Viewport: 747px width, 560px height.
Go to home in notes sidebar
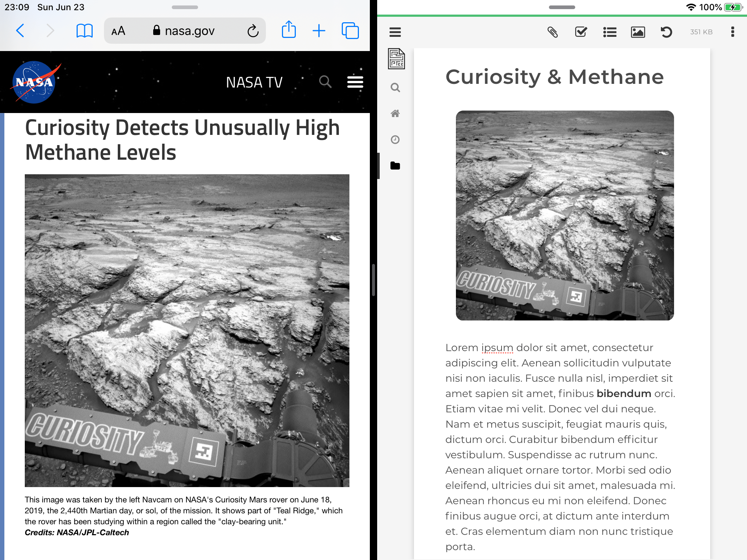(x=395, y=113)
